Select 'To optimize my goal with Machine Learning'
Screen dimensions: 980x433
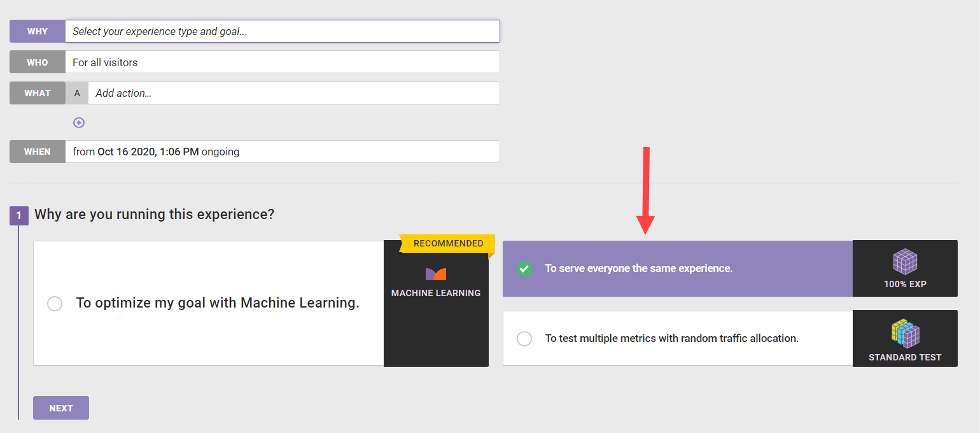click(55, 303)
